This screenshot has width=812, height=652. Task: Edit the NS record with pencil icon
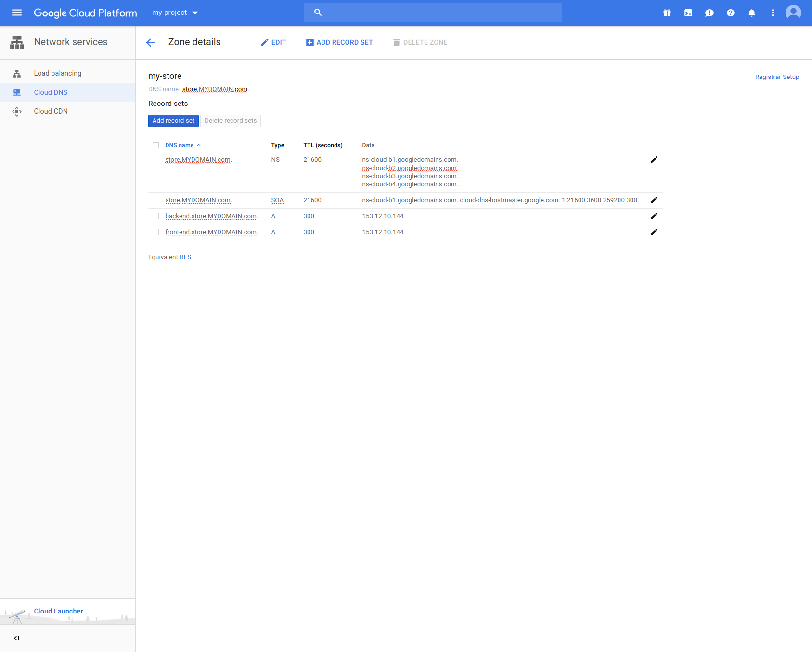point(654,160)
